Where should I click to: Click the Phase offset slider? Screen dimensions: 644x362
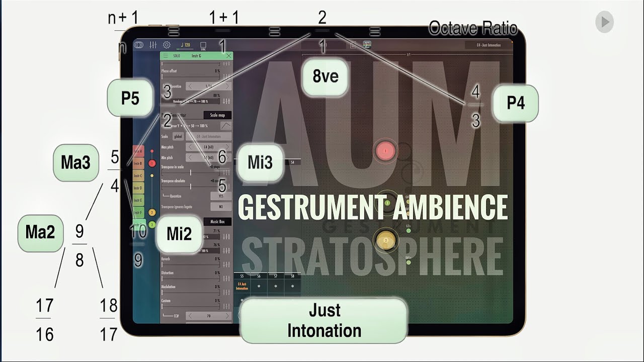(x=191, y=77)
